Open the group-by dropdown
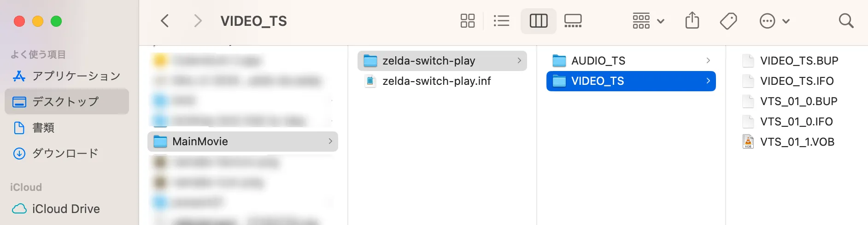 click(648, 21)
